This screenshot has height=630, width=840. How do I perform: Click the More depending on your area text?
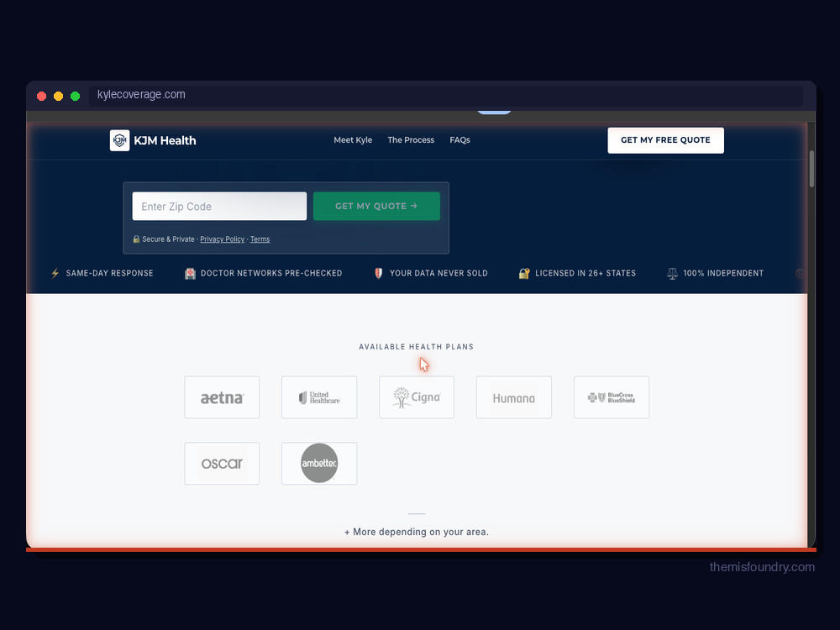[417, 532]
